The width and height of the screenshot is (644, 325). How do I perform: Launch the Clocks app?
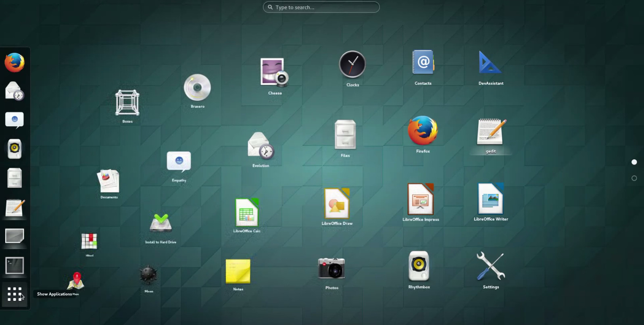pos(352,65)
